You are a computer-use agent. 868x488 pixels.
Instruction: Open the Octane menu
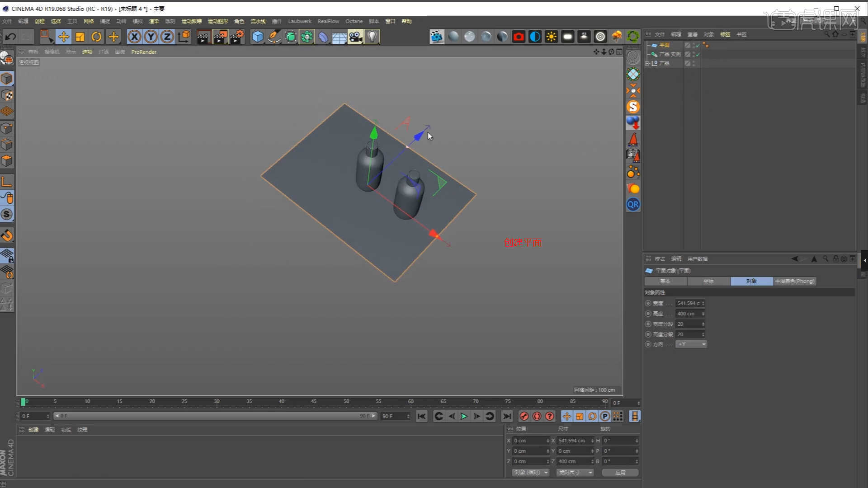point(354,21)
